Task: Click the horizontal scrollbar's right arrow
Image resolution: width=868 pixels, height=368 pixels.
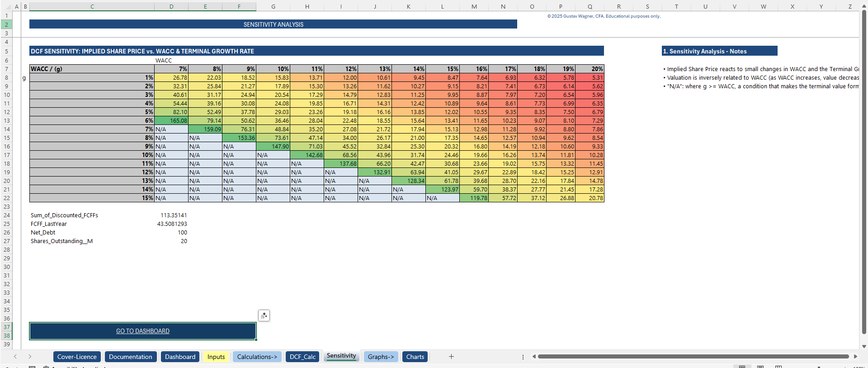Action: (x=855, y=357)
